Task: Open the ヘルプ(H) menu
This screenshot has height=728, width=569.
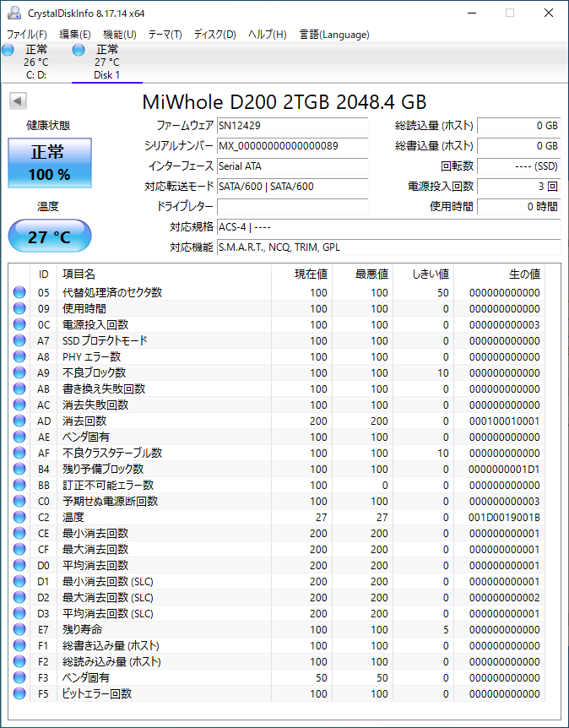Action: 268,35
